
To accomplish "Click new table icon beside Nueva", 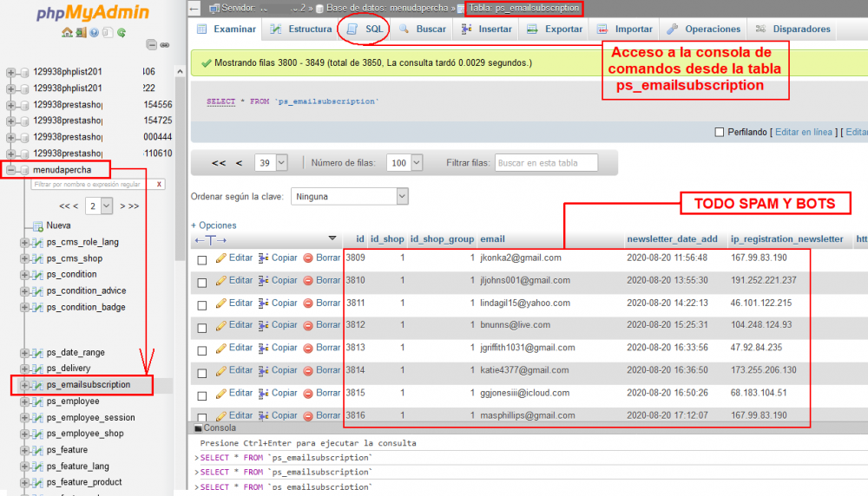I will pyautogui.click(x=37, y=225).
